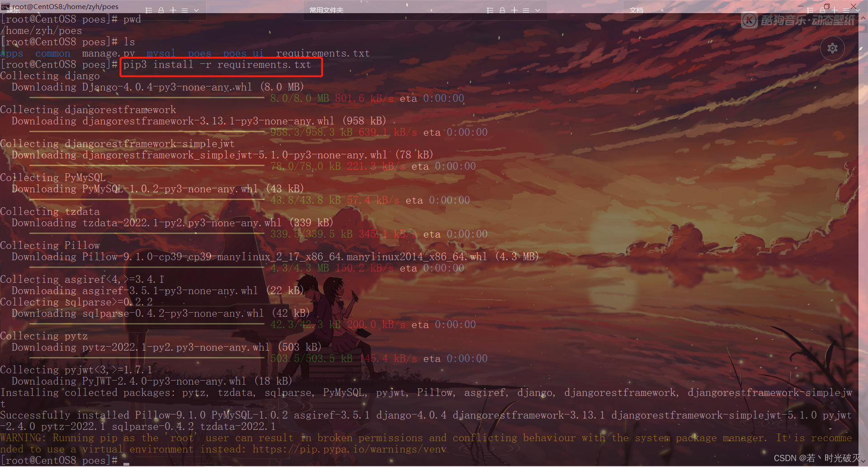The width and height of the screenshot is (868, 467).
Task: Select the 文档 panel title
Action: point(636,10)
